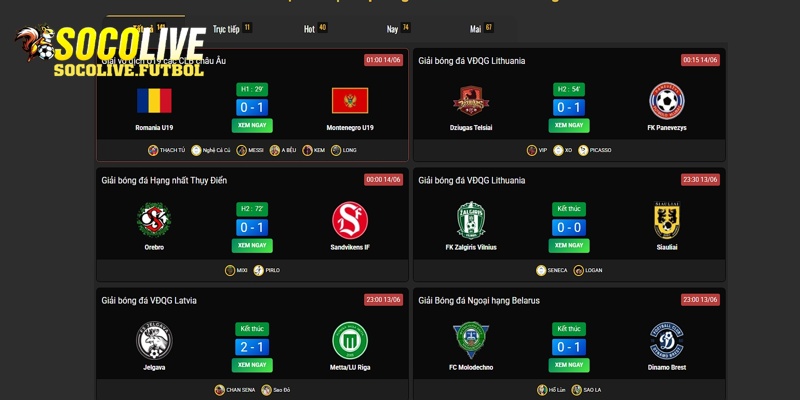Select the FK Panevezys club logo
This screenshot has width=800, height=400.
[x=667, y=101]
